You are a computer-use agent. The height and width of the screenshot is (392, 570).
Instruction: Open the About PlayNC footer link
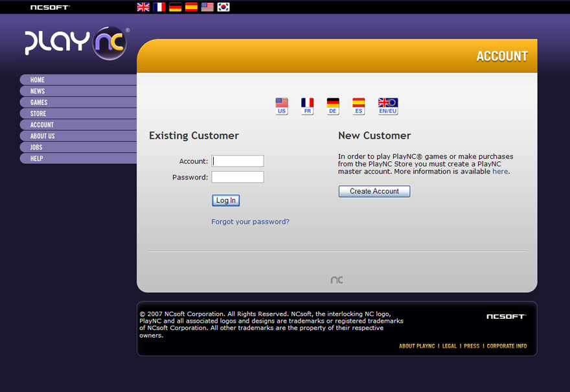(417, 346)
